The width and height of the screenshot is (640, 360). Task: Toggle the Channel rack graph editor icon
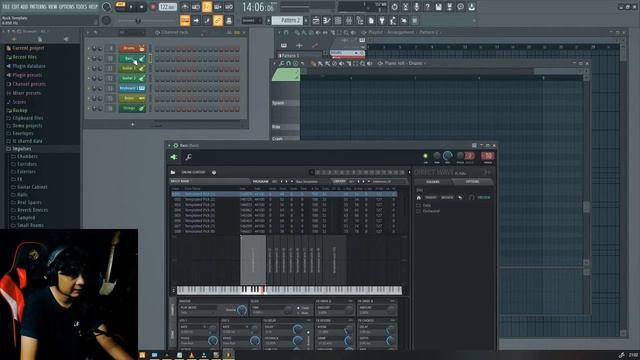(x=229, y=32)
